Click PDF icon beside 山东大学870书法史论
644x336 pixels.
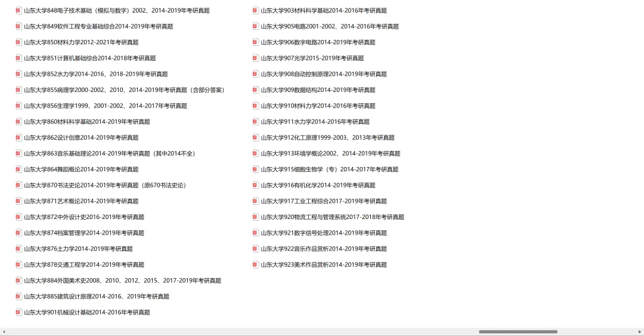pyautogui.click(x=18, y=185)
